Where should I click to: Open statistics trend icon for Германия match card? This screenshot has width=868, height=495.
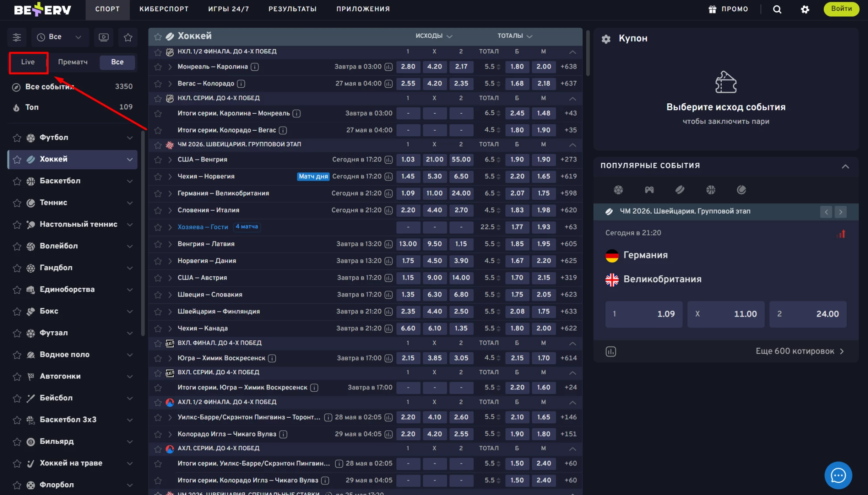tap(841, 234)
